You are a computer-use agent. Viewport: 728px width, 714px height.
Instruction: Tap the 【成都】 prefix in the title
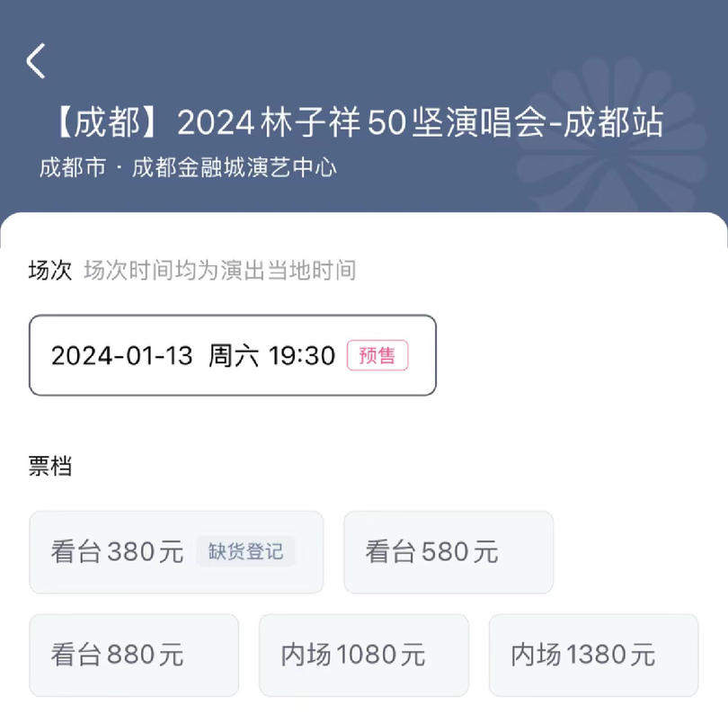[108, 122]
